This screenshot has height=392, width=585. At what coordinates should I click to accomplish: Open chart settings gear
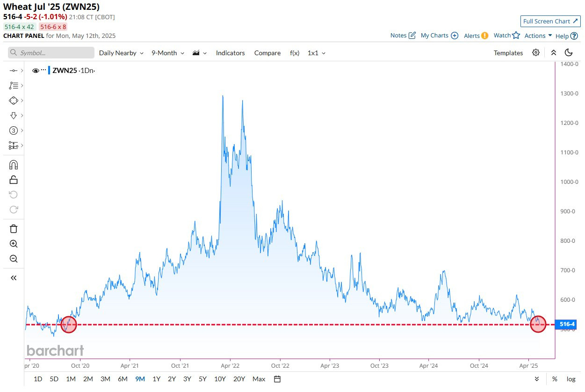536,53
